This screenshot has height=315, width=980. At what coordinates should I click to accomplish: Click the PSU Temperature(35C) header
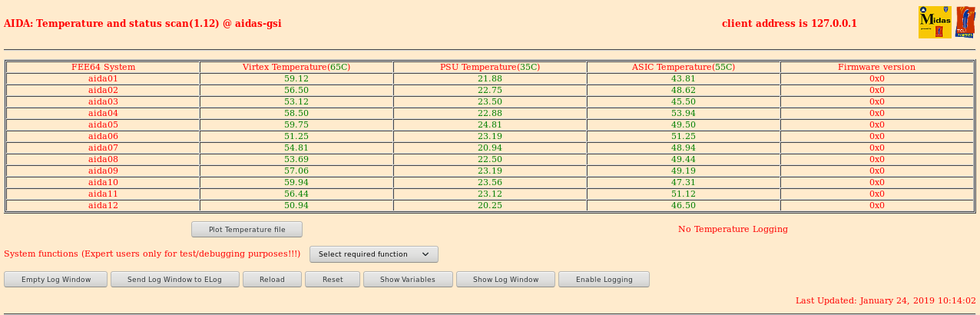pos(490,67)
